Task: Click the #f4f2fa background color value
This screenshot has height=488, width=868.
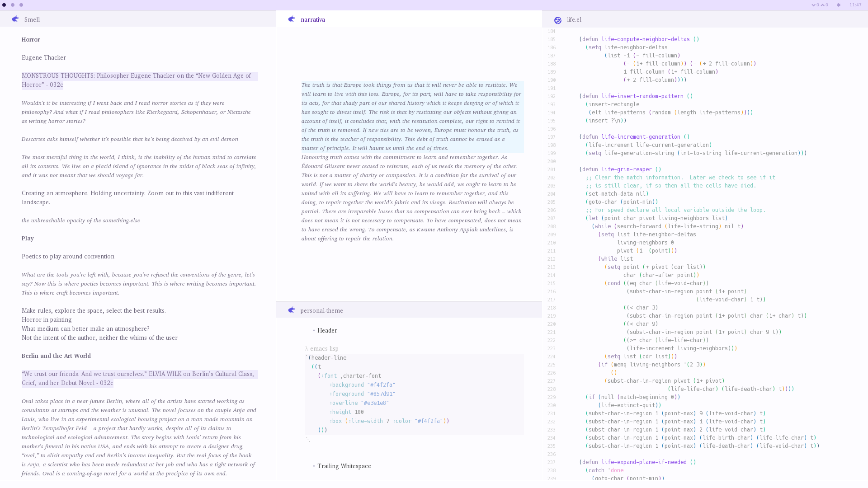Action: tap(381, 385)
